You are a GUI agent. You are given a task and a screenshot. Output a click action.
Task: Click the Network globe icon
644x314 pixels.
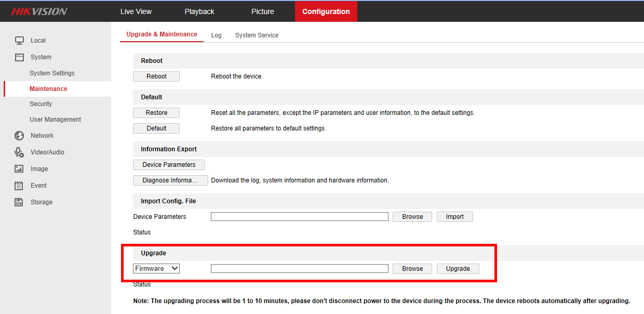19,136
